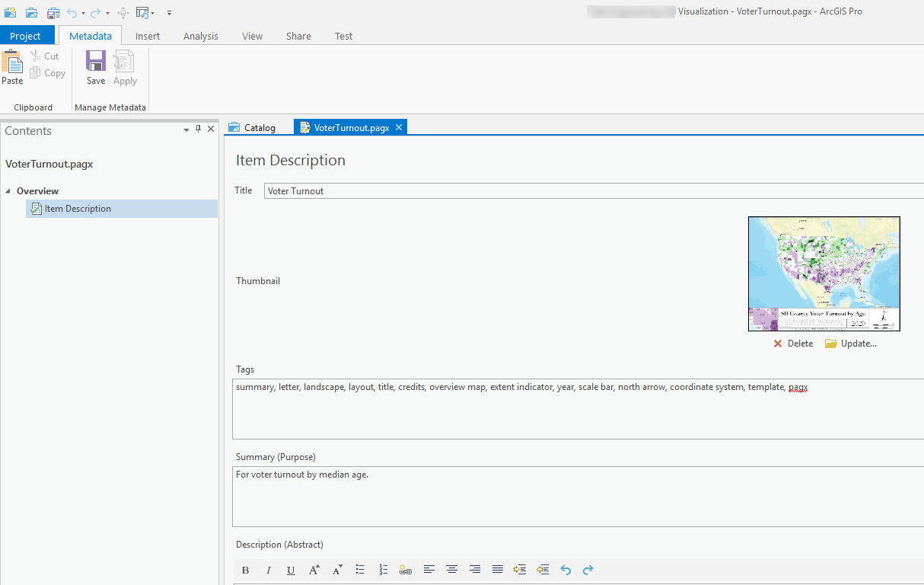Image resolution: width=924 pixels, height=585 pixels.
Task: Click the VoterTurnout.pagx heading in Contents pane
Action: [49, 164]
